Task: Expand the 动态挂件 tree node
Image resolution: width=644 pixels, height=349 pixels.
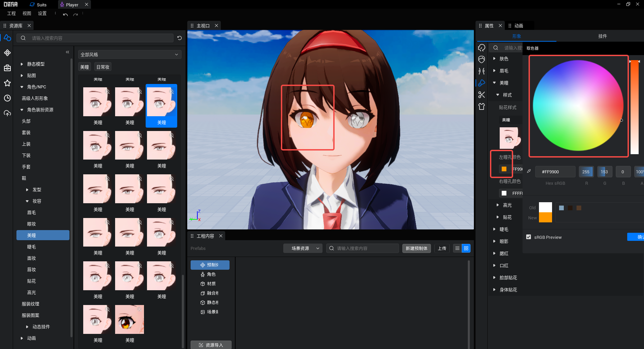Action: 27,326
